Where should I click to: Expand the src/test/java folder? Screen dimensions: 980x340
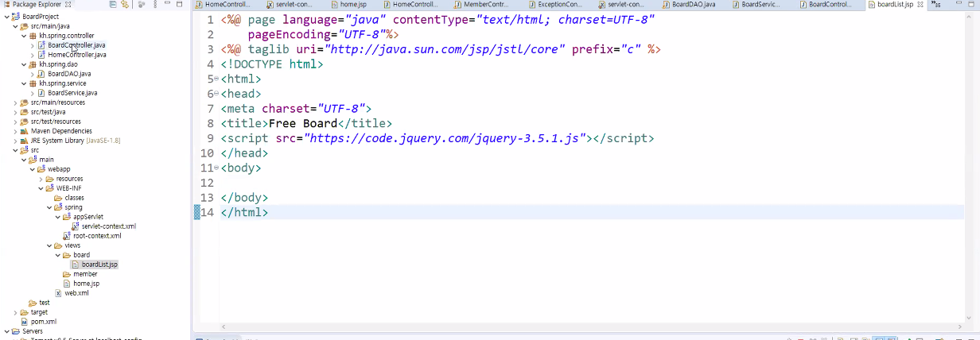pos(16,112)
